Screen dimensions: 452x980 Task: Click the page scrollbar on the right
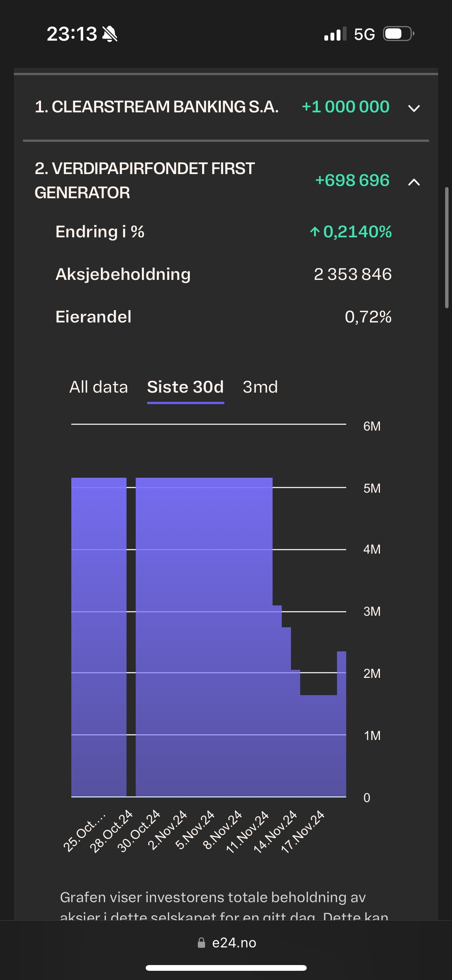[447, 248]
